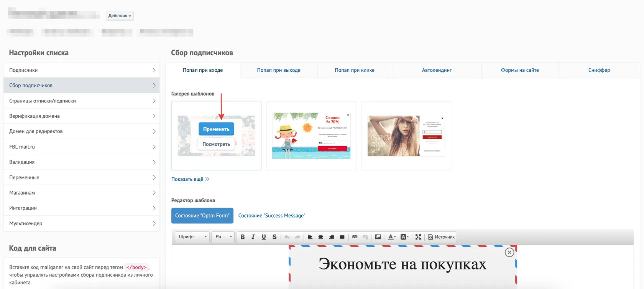
Task: Select the Состояние "Success Message" state
Action: [x=272, y=216]
